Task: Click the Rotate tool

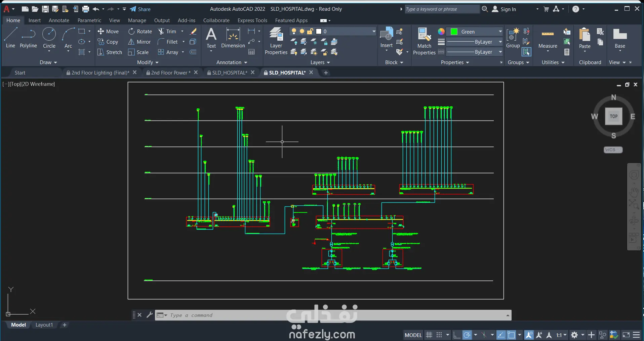Action: pyautogui.click(x=140, y=32)
